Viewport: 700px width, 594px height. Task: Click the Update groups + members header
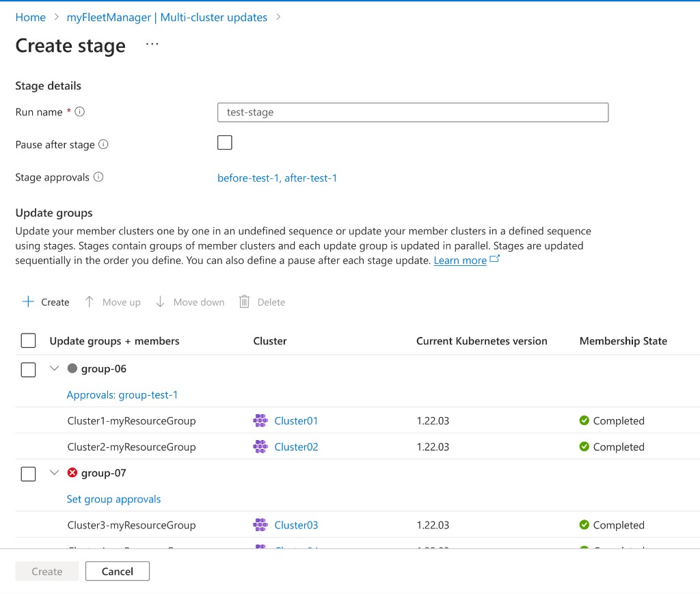(114, 341)
